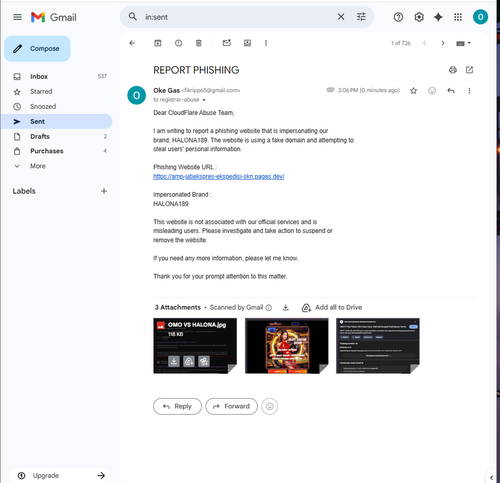Open the input tools dropdown
The image size is (500, 483).
click(463, 43)
